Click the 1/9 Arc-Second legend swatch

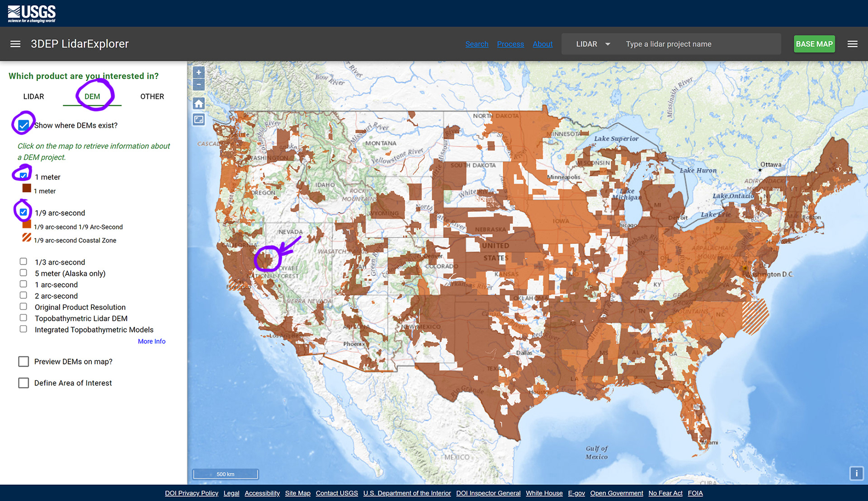point(27,224)
